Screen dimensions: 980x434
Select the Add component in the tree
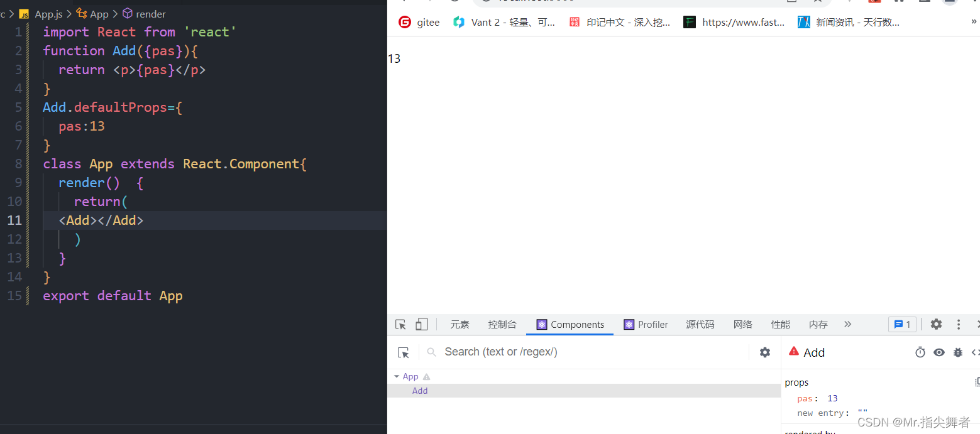pyautogui.click(x=420, y=390)
